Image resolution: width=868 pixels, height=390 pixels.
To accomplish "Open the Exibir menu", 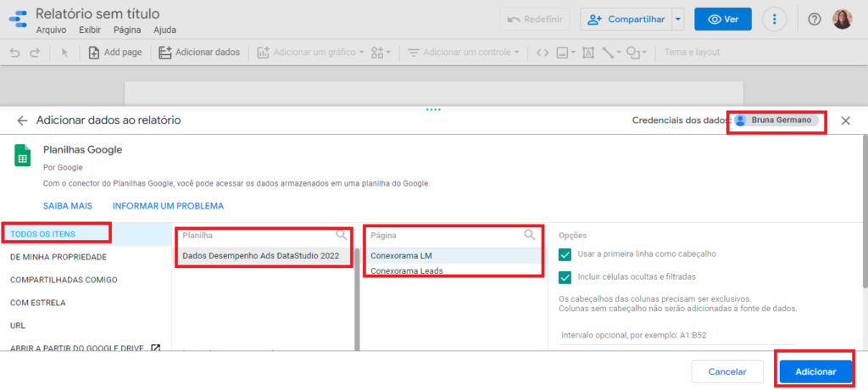I will click(x=90, y=31).
